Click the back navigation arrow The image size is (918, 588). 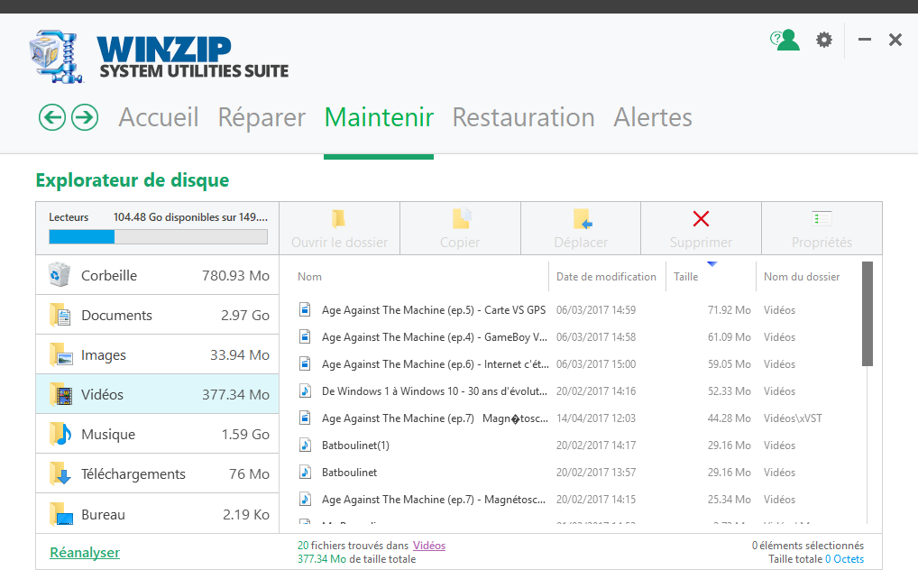pyautogui.click(x=51, y=117)
